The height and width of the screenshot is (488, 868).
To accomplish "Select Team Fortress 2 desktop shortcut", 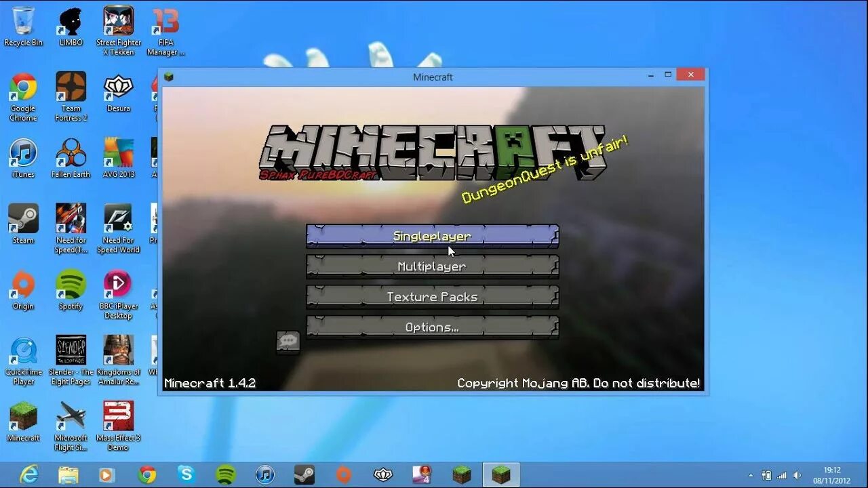I will [x=71, y=96].
